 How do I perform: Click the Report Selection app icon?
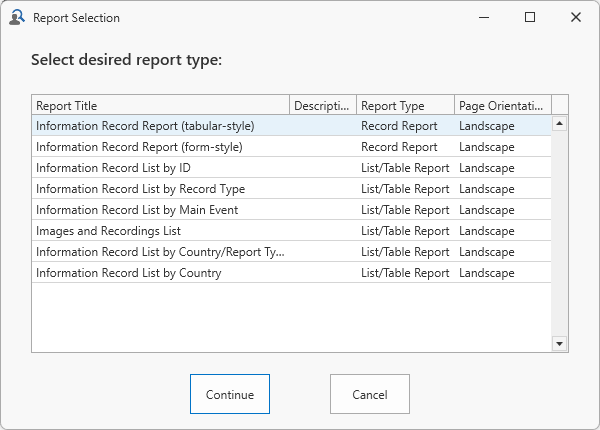[17, 17]
